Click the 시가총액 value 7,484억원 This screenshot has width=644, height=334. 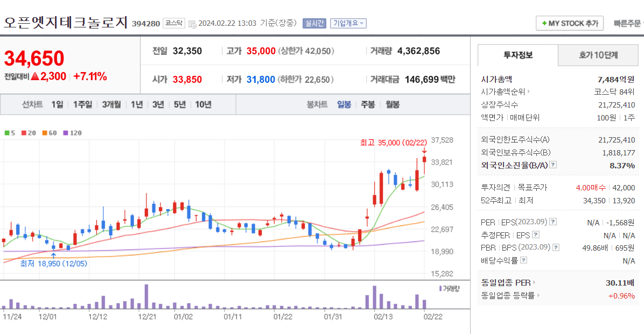tap(615, 79)
